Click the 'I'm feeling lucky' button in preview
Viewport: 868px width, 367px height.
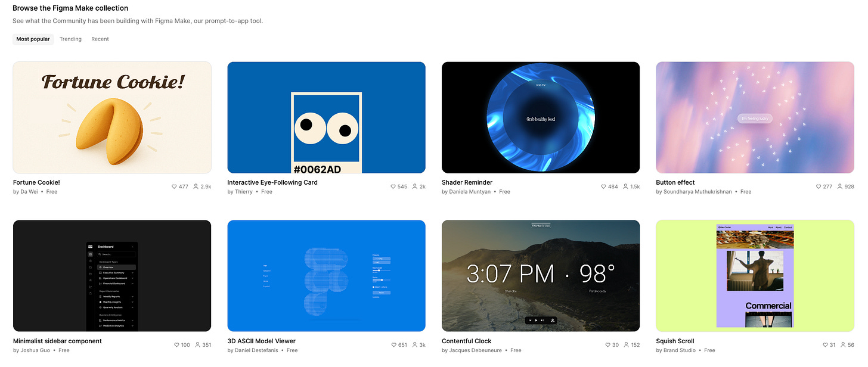755,119
